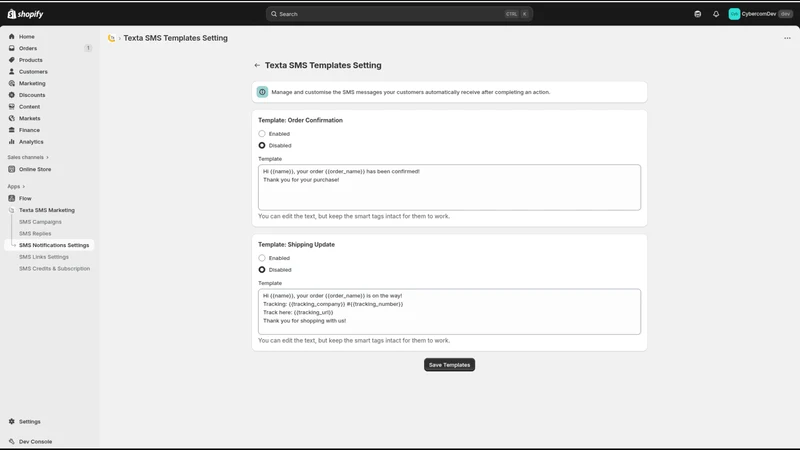Open SMS Notifications Settings page
The width and height of the screenshot is (800, 450).
point(54,245)
